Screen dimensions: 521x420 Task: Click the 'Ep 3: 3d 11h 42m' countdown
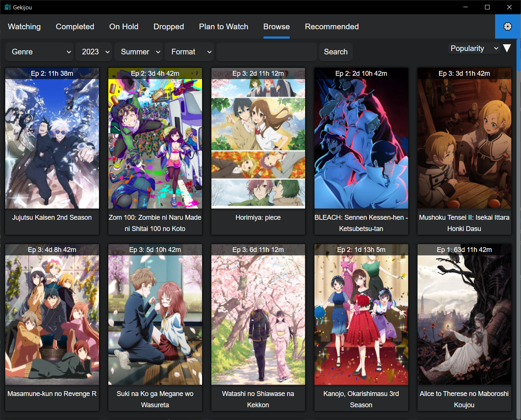point(464,73)
